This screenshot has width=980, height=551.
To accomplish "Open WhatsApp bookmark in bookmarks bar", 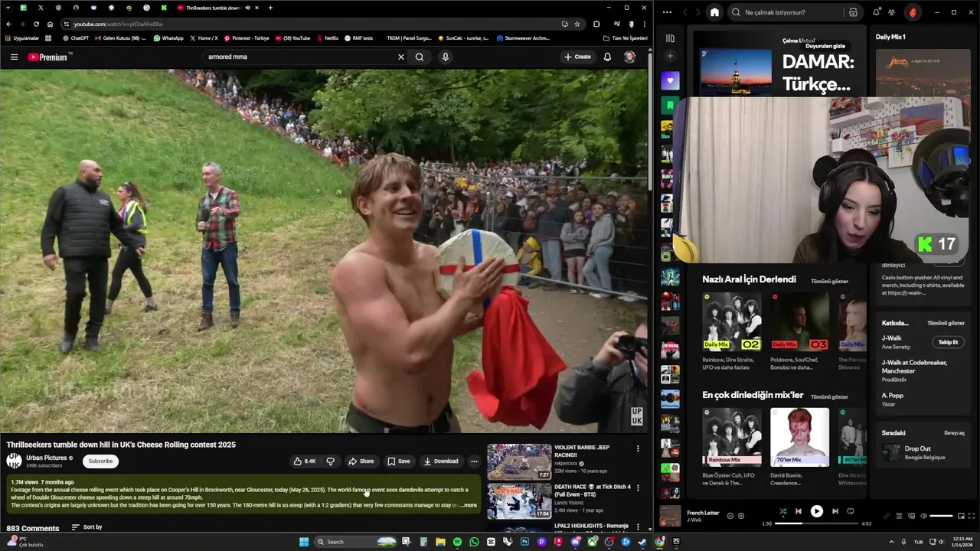I will pyautogui.click(x=168, y=37).
